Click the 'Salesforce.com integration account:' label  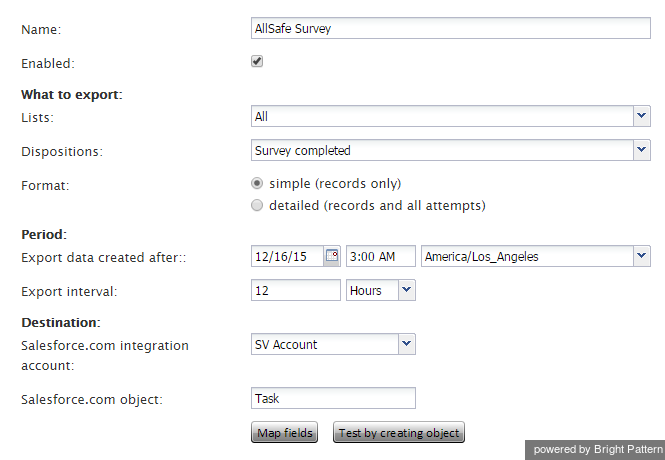tap(105, 355)
